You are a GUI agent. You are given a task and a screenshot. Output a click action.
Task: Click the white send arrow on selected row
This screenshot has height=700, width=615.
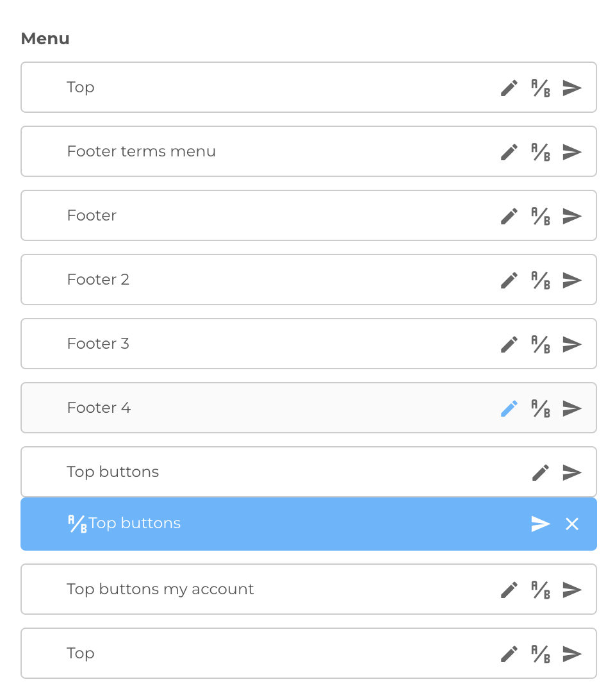point(540,524)
